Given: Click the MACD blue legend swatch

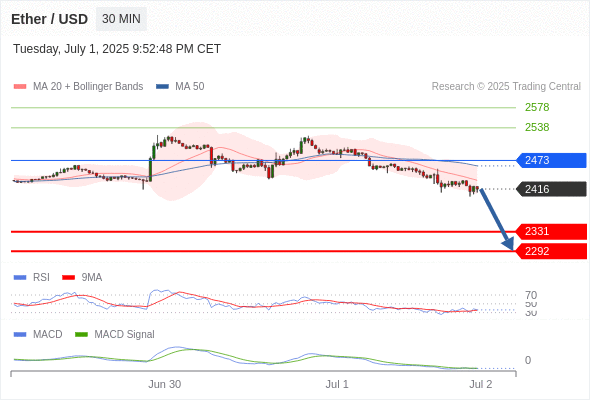Looking at the screenshot, I should [20, 335].
